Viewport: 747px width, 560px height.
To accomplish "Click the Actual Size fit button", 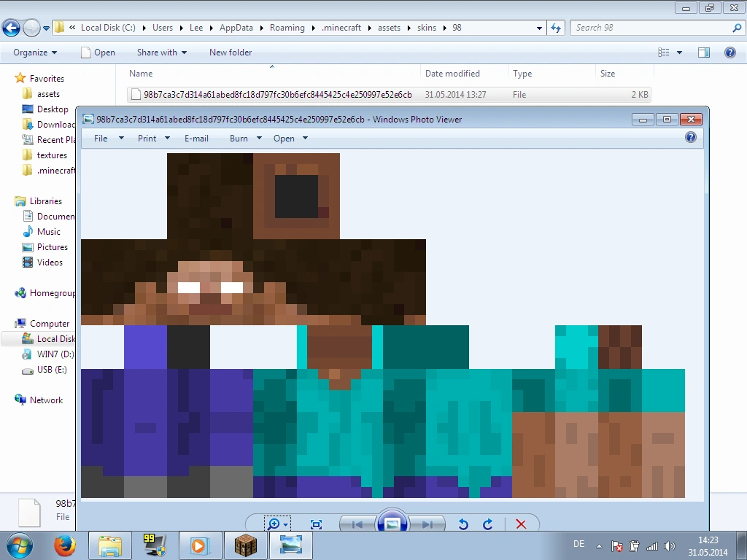I will pyautogui.click(x=316, y=524).
